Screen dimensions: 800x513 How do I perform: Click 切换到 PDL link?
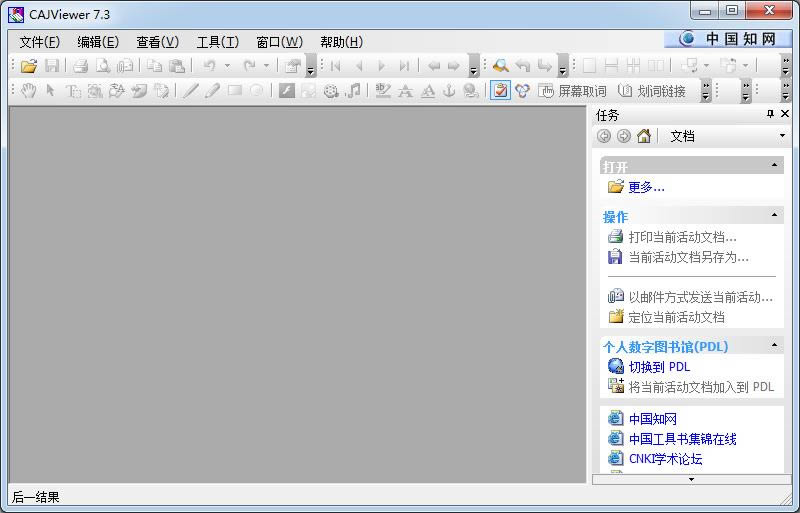(x=659, y=367)
